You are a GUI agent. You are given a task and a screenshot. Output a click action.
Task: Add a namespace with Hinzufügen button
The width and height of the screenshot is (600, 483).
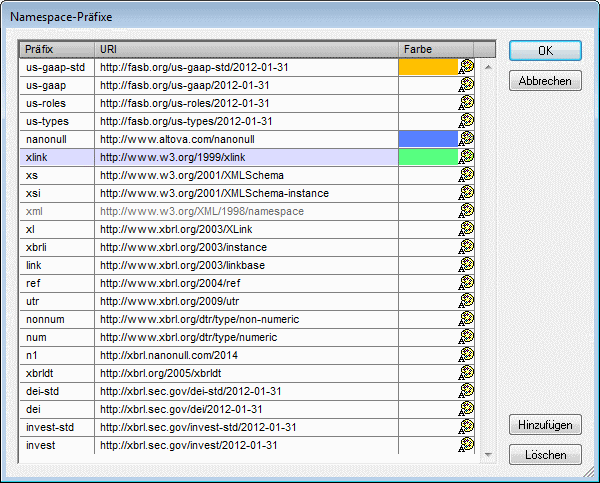[x=545, y=425]
